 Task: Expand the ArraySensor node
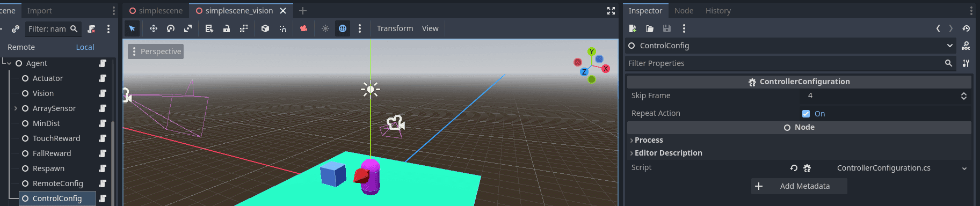point(16,108)
